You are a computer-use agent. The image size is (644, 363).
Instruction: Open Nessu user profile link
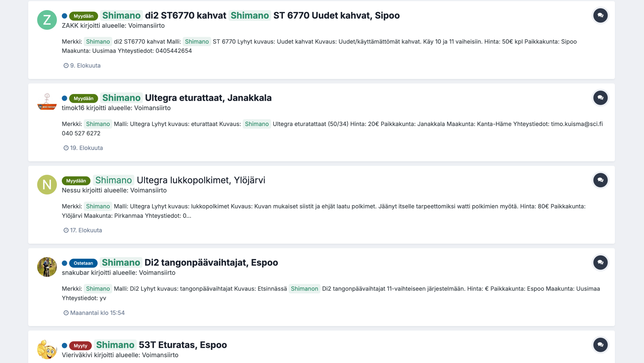coord(71,190)
